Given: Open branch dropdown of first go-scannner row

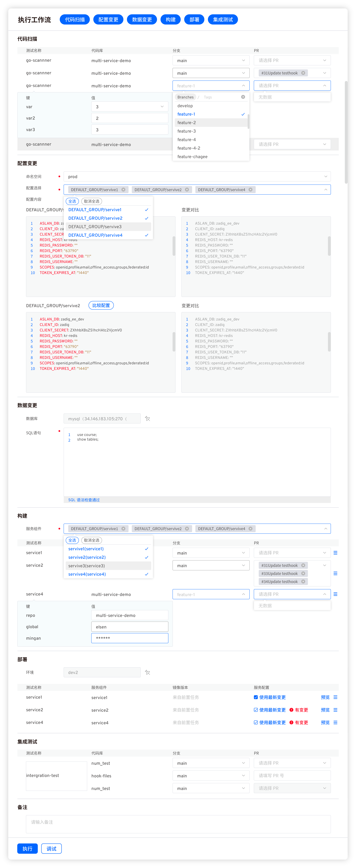Looking at the screenshot, I should (x=211, y=61).
